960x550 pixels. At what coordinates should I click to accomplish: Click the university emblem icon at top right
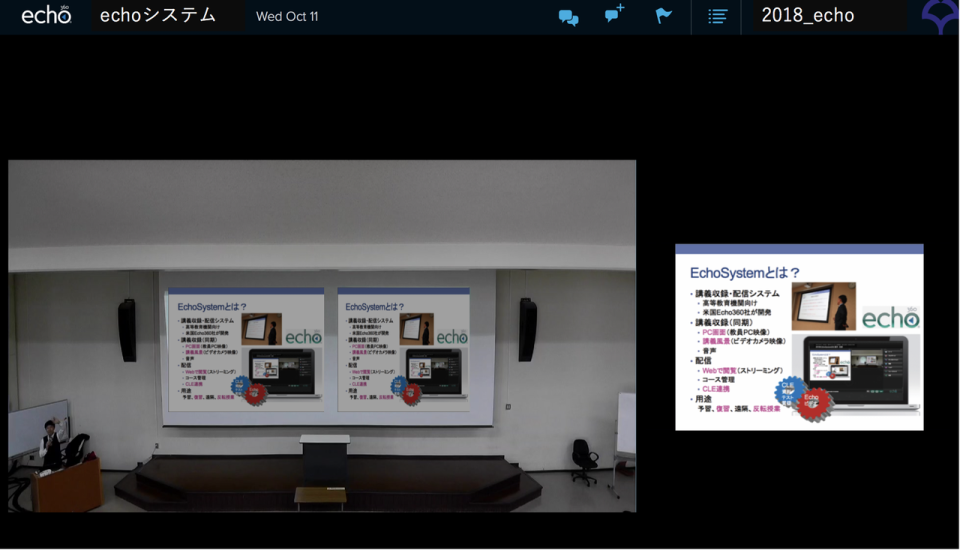click(x=940, y=17)
